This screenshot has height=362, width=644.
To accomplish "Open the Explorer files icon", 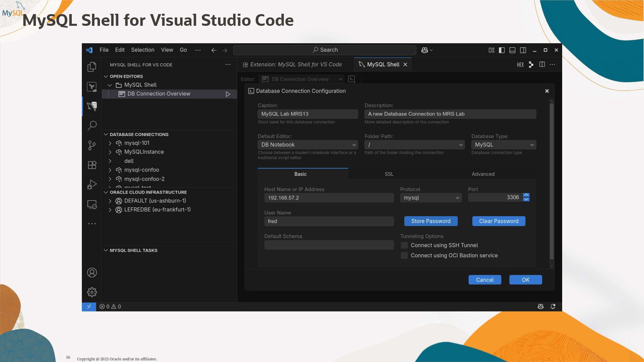I will [92, 67].
